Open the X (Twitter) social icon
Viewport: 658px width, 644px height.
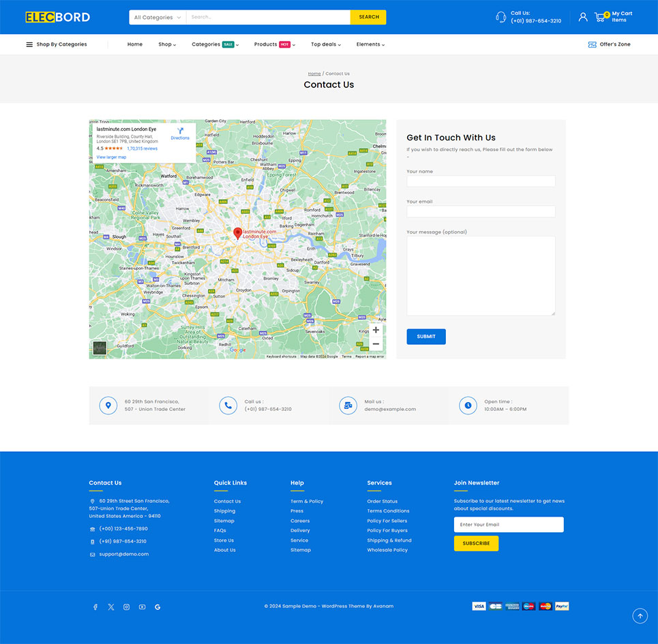pyautogui.click(x=111, y=607)
